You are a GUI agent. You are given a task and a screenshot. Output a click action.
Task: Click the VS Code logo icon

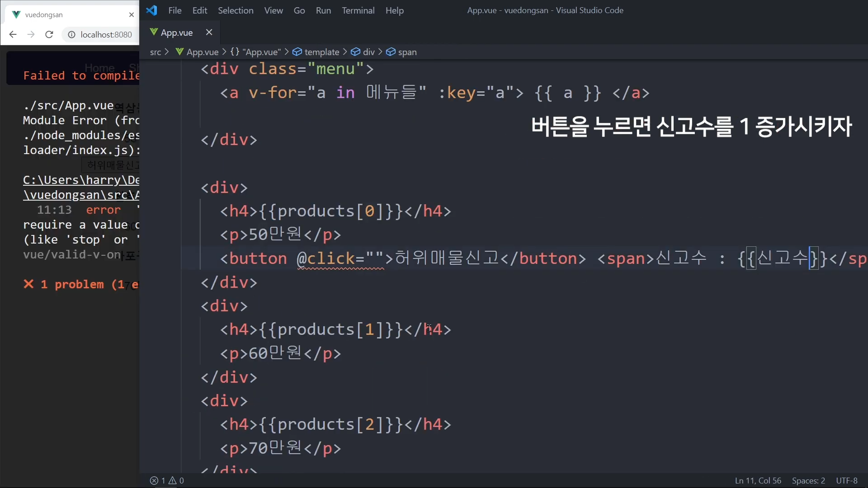pos(151,10)
